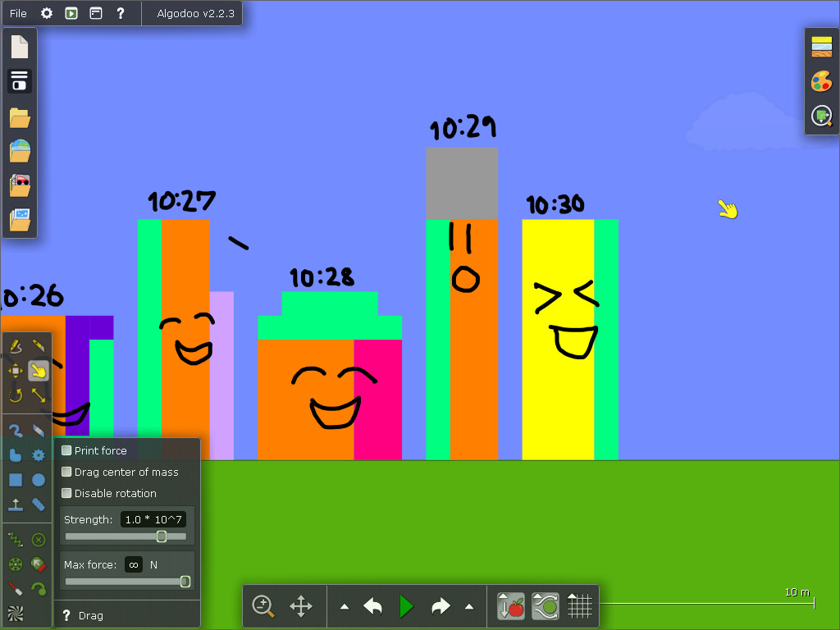Choose the Laser pen tool

(16, 588)
